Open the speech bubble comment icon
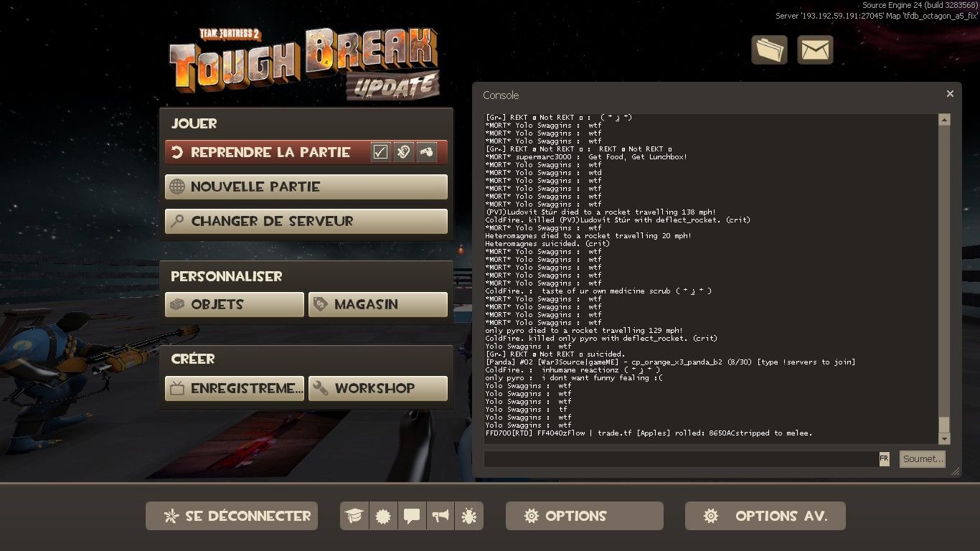The image size is (980, 551). tap(412, 516)
